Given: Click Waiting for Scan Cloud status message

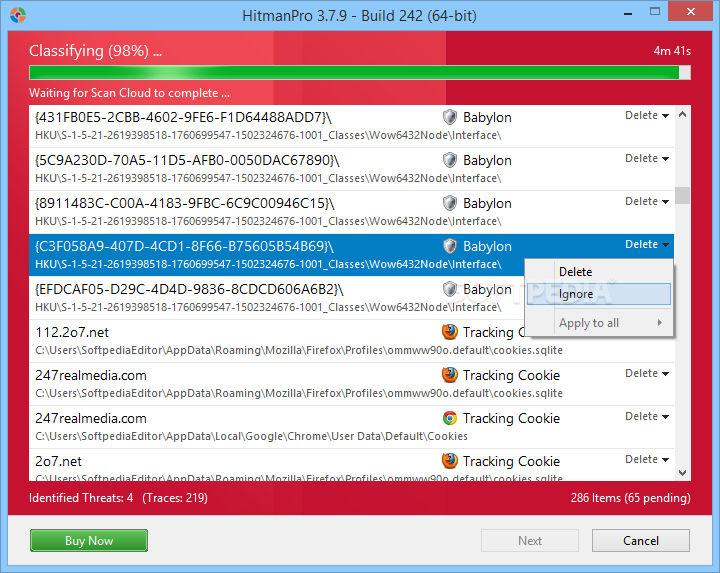Looking at the screenshot, I should [129, 93].
